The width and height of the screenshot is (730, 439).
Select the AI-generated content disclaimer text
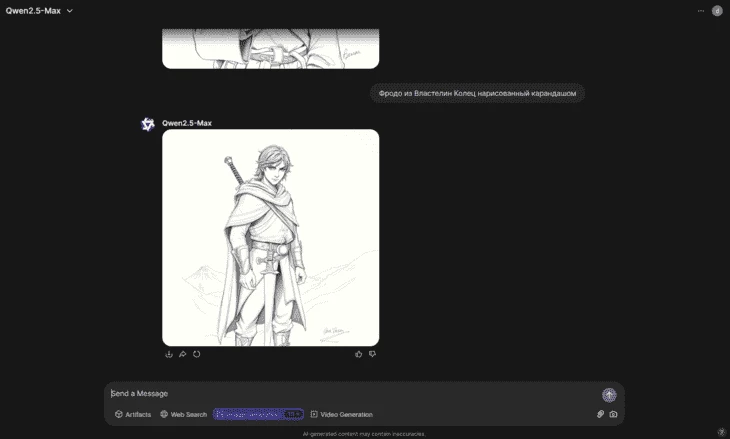coord(364,434)
